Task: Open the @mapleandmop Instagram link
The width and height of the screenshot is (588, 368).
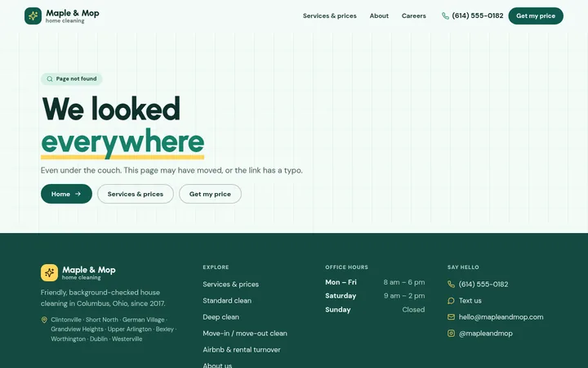Action: coord(485,334)
